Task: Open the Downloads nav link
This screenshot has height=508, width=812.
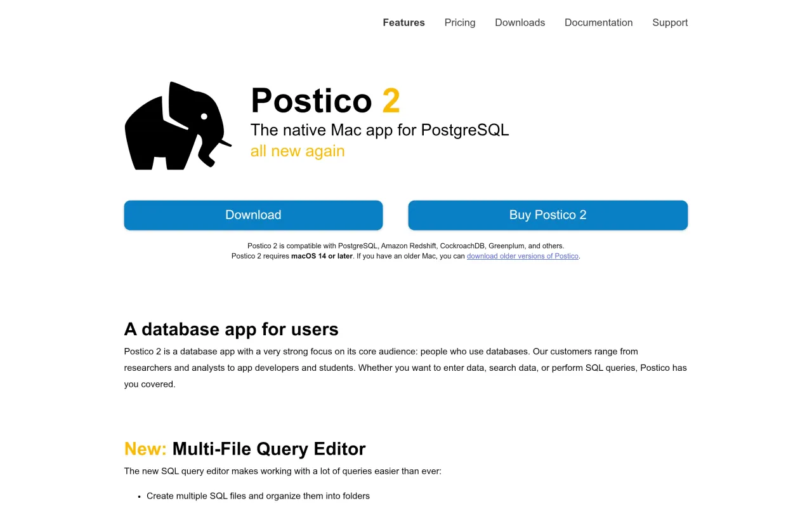Action: coord(520,22)
